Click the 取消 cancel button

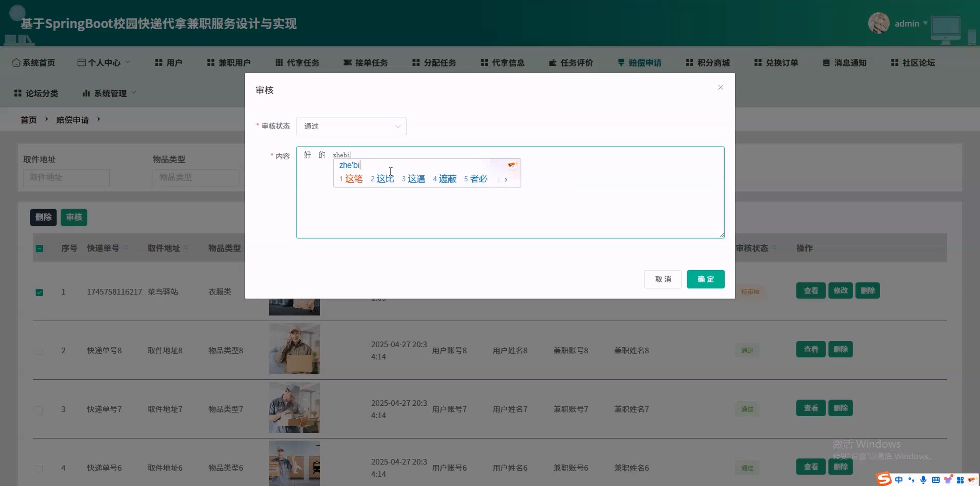coord(662,279)
